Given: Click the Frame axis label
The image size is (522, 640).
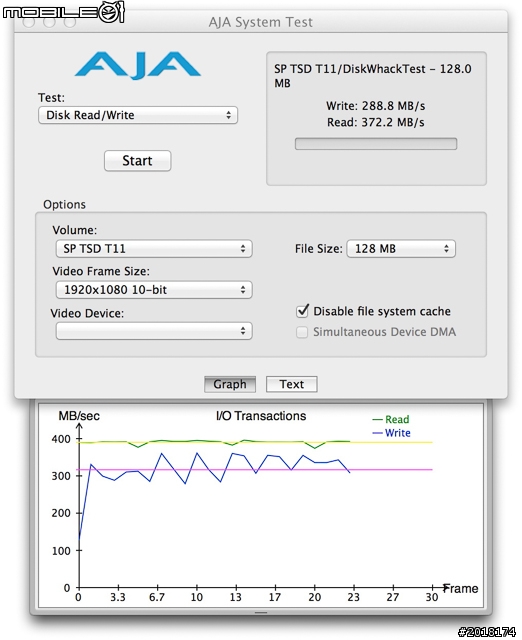Looking at the screenshot, I should coord(461,589).
